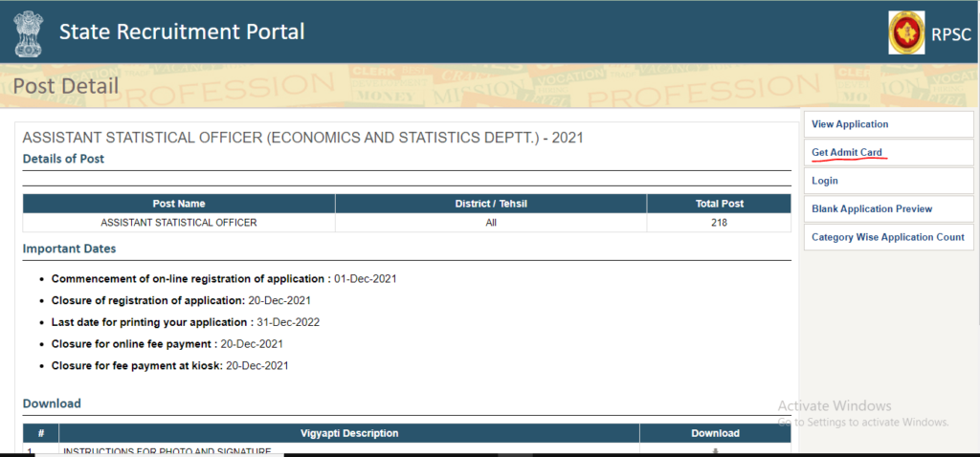
Task: Select the ASSISTANT STATISTICAL OFFICER table cell
Action: (x=179, y=223)
